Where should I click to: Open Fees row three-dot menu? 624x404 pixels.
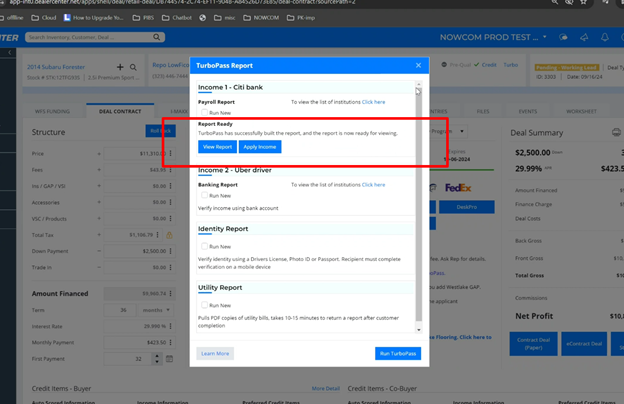coord(171,170)
